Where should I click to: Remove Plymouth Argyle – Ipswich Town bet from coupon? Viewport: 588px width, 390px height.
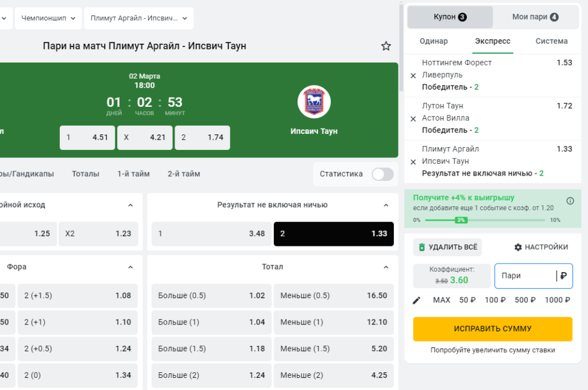tap(413, 162)
